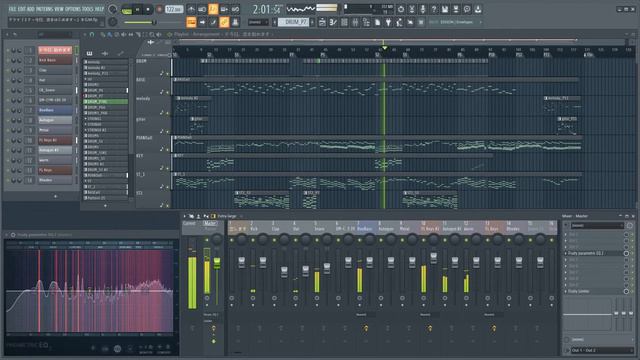Select the Master mixer track
This screenshot has height=360, width=640.
[x=210, y=228]
